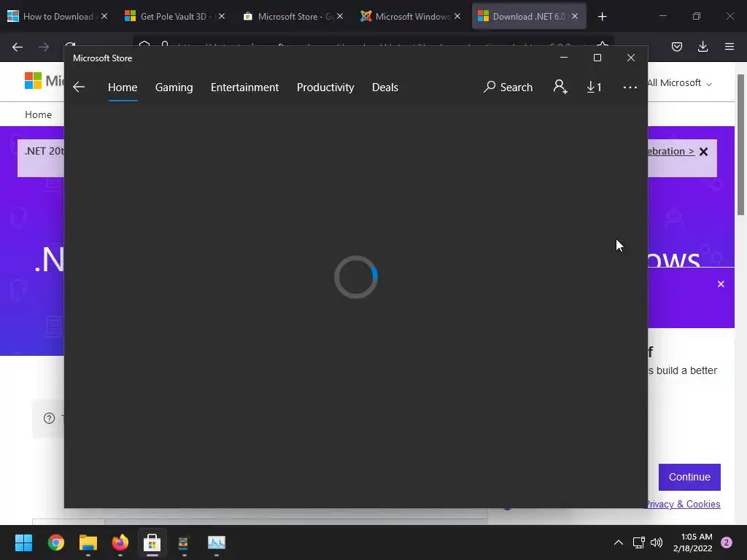Open Store downloads and updates indicator

pos(594,87)
